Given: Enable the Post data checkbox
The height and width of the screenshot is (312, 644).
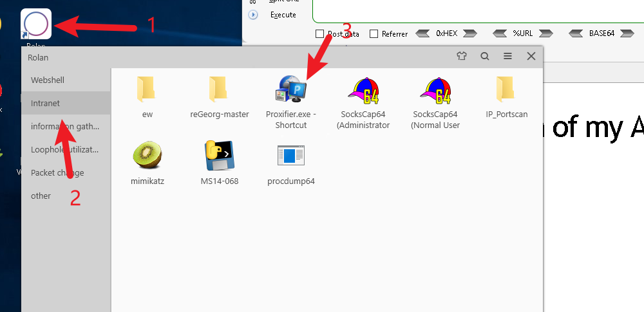Looking at the screenshot, I should 319,33.
